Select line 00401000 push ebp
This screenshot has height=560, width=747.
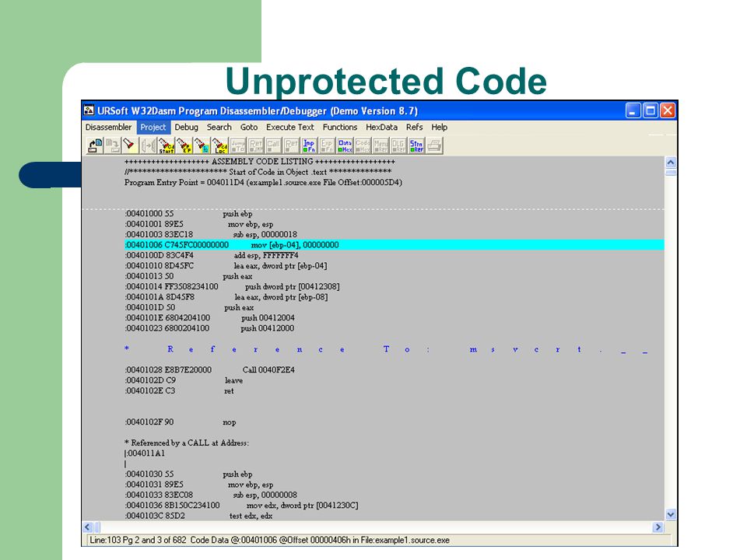[188, 214]
